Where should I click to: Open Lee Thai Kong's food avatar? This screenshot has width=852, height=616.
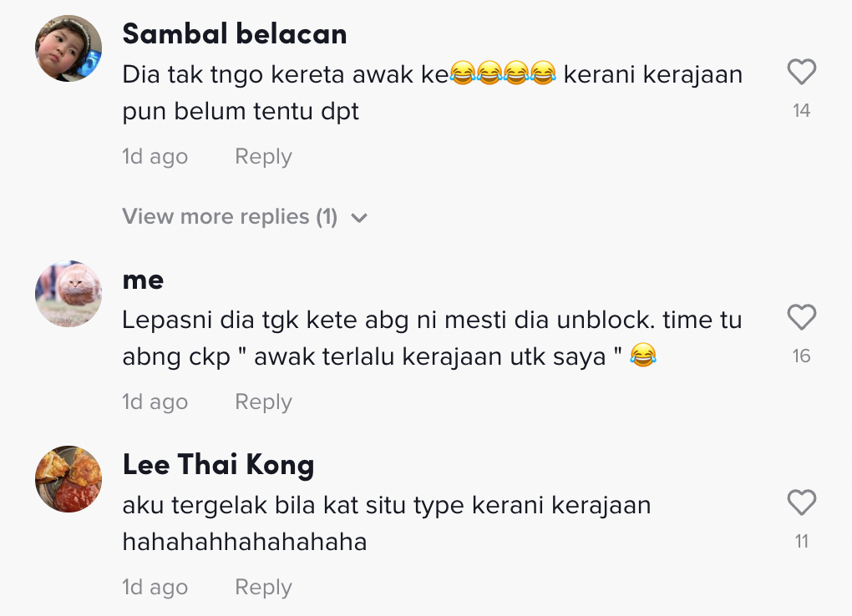pos(68,479)
